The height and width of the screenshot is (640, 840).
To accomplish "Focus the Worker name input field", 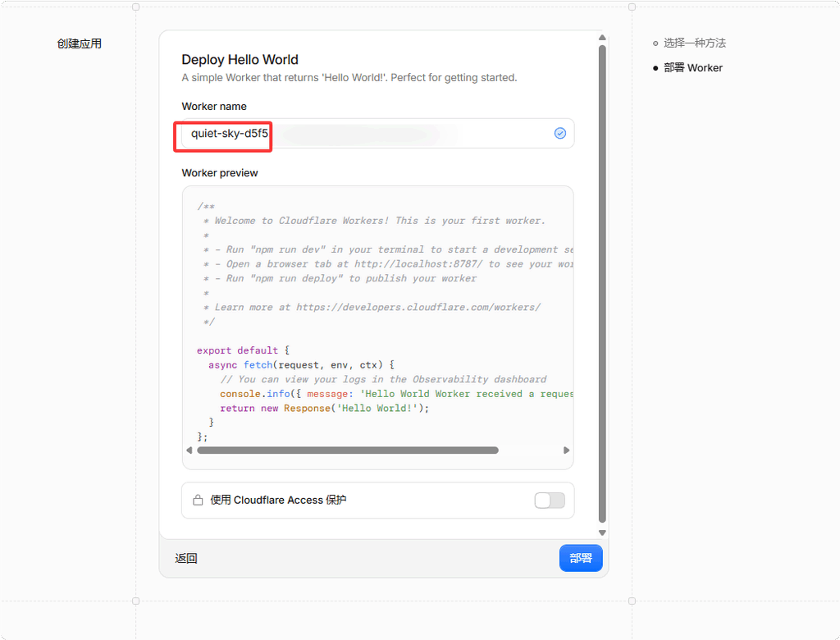I will tap(377, 134).
